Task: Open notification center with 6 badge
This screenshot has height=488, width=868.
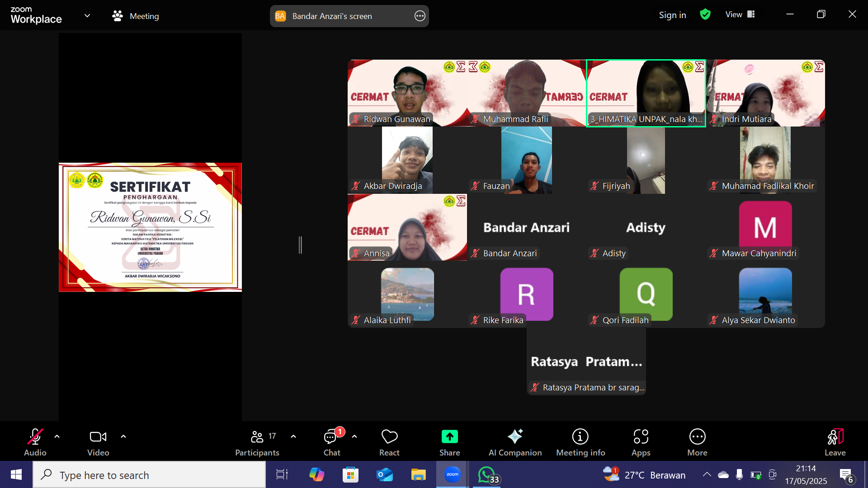Action: [x=847, y=475]
